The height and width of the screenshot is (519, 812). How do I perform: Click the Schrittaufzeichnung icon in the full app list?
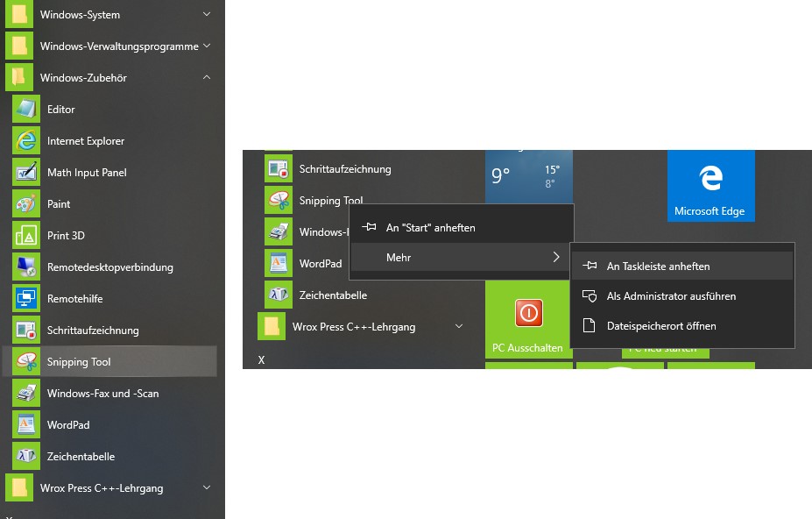[x=26, y=331]
